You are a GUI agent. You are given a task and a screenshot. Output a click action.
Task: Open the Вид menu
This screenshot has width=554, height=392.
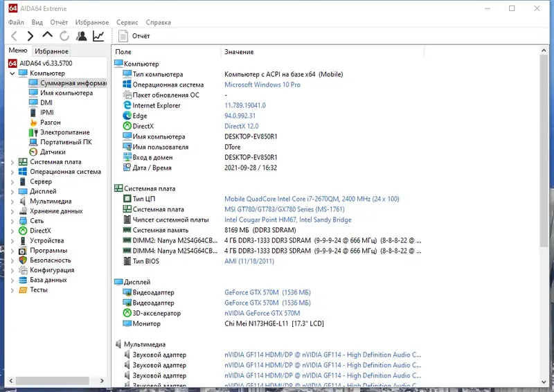[x=37, y=22]
